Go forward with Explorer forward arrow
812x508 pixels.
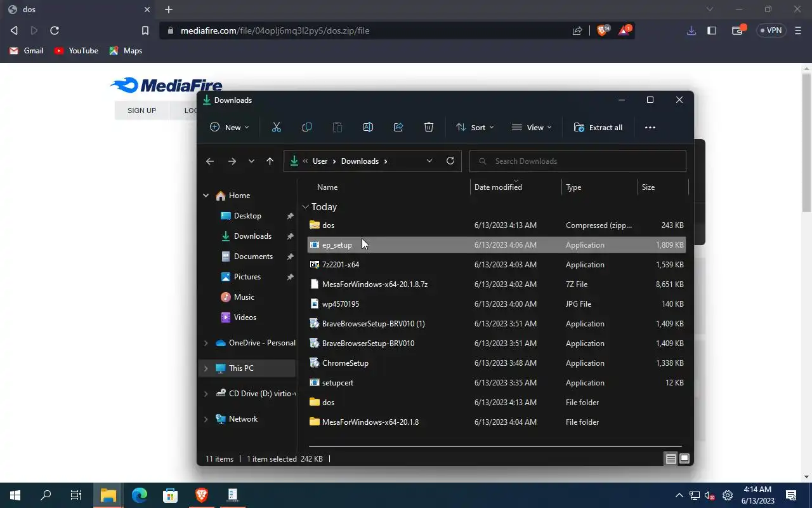pos(232,161)
